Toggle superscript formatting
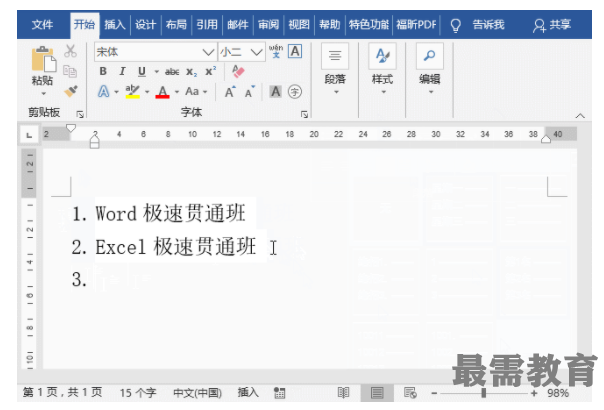This screenshot has width=604, height=410. coord(210,71)
